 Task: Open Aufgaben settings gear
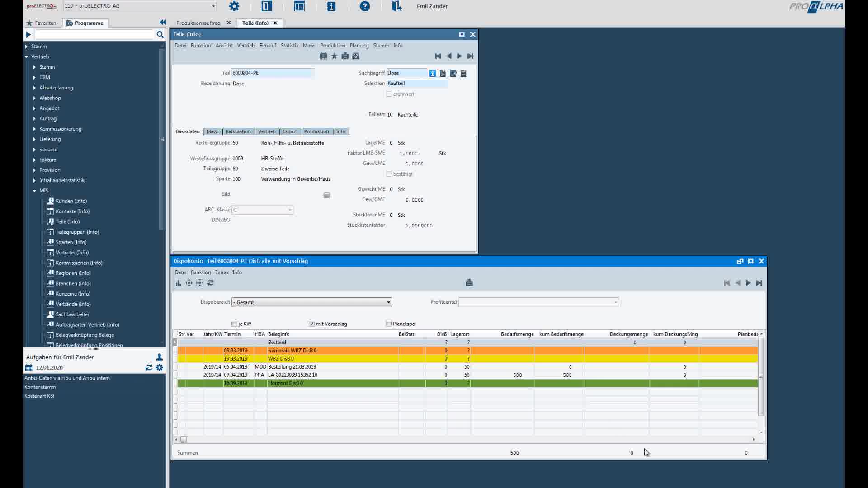point(160,368)
